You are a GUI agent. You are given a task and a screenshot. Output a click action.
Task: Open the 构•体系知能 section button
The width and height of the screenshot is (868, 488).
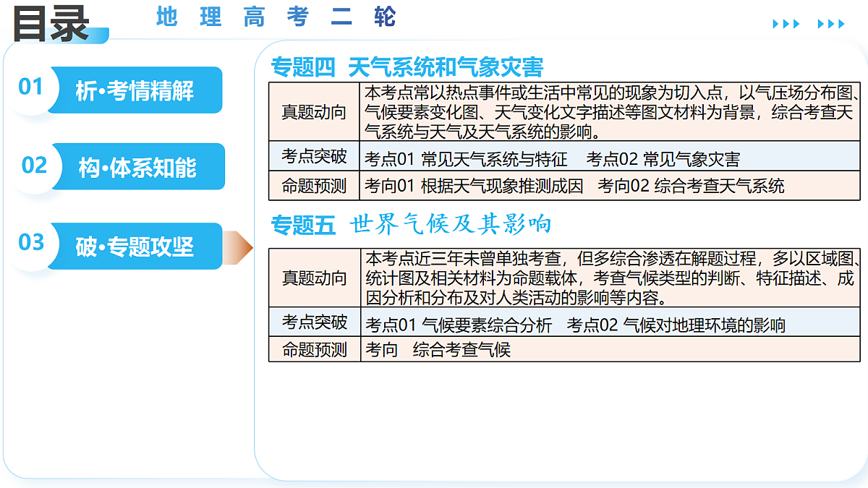point(137,167)
